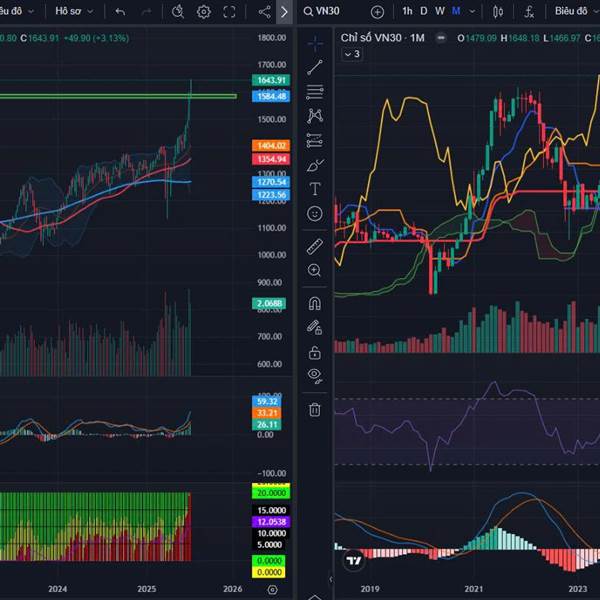Undo the last action

coord(120,11)
